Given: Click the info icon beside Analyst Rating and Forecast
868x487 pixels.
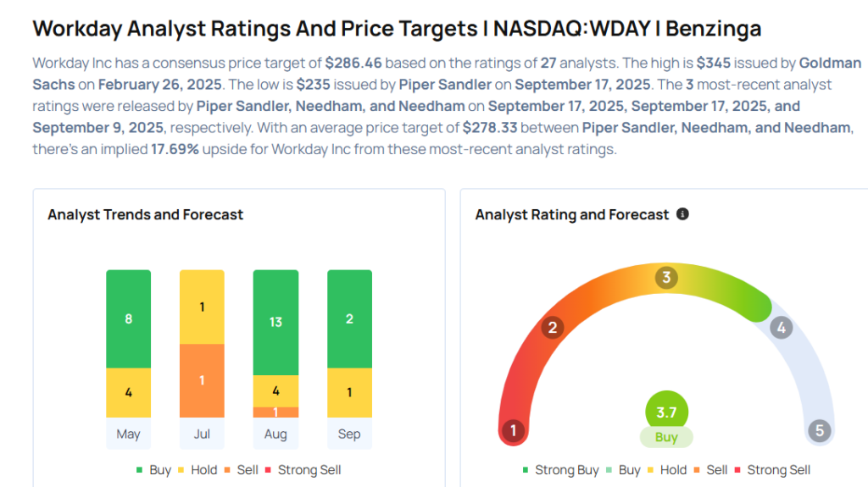Looking at the screenshot, I should (x=682, y=214).
